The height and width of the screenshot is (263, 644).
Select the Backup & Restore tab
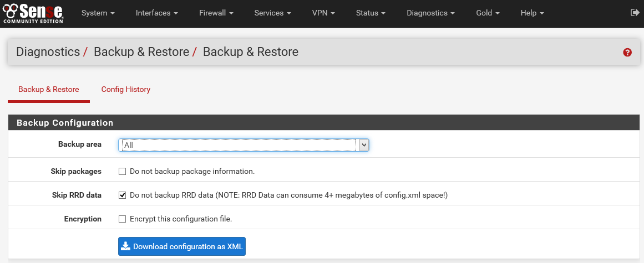[48, 89]
